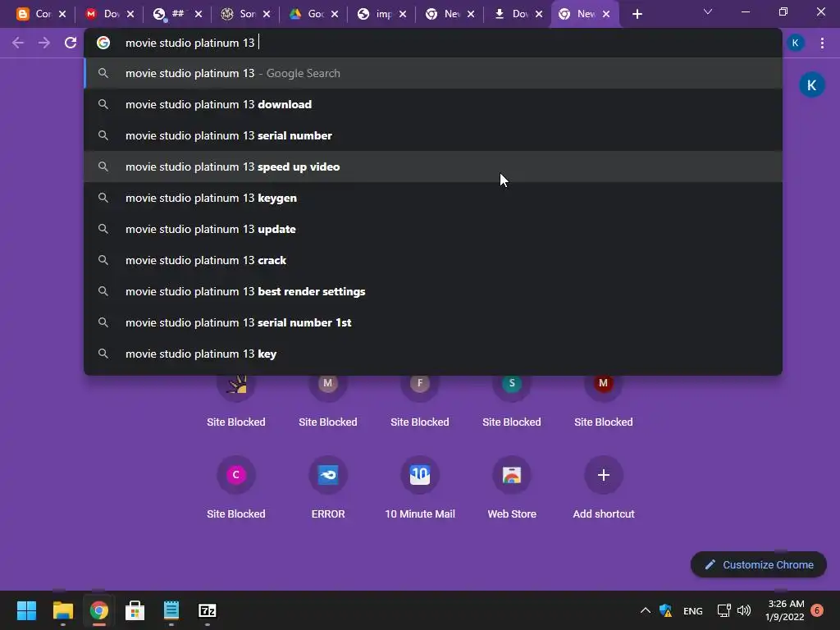Open the Windows Start menu

[26, 610]
